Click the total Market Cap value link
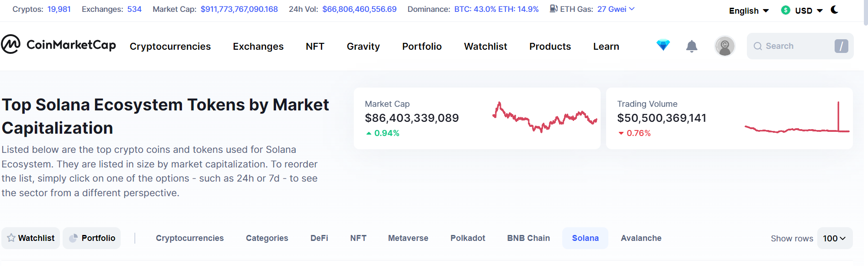 239,9
